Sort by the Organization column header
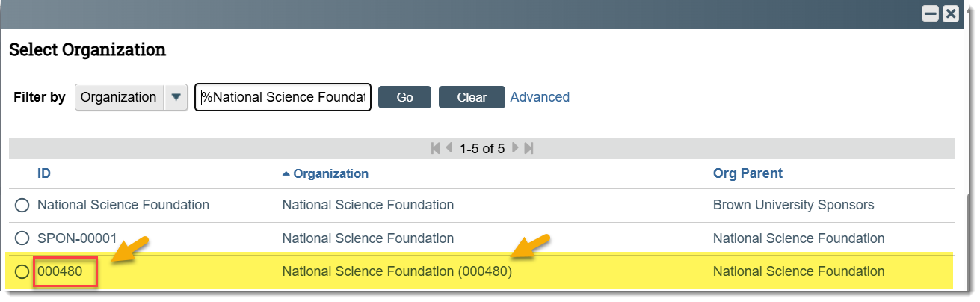This screenshot has width=980, height=302. pos(330,173)
